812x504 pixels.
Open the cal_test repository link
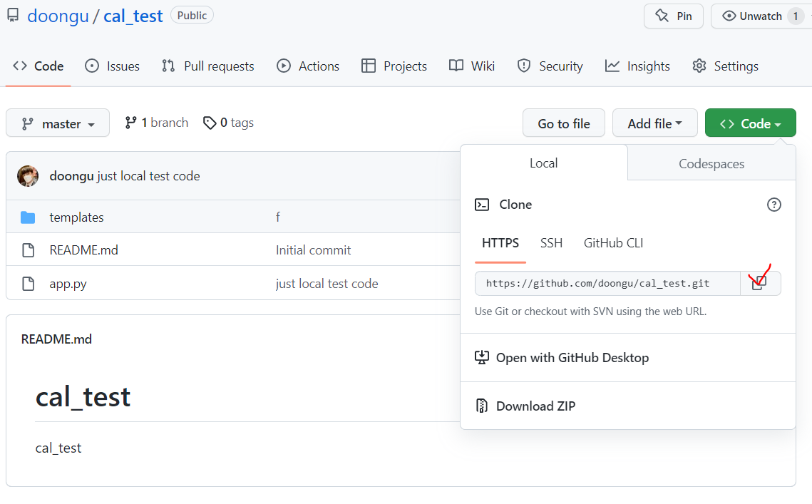(133, 16)
